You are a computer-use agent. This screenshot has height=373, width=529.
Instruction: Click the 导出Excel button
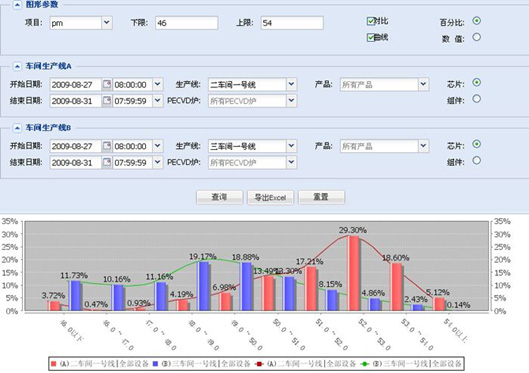pos(271,197)
